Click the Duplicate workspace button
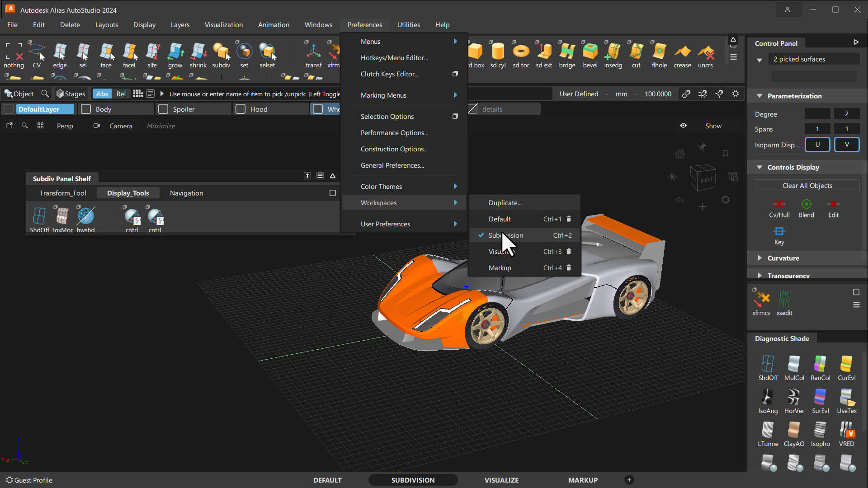 [x=505, y=202]
